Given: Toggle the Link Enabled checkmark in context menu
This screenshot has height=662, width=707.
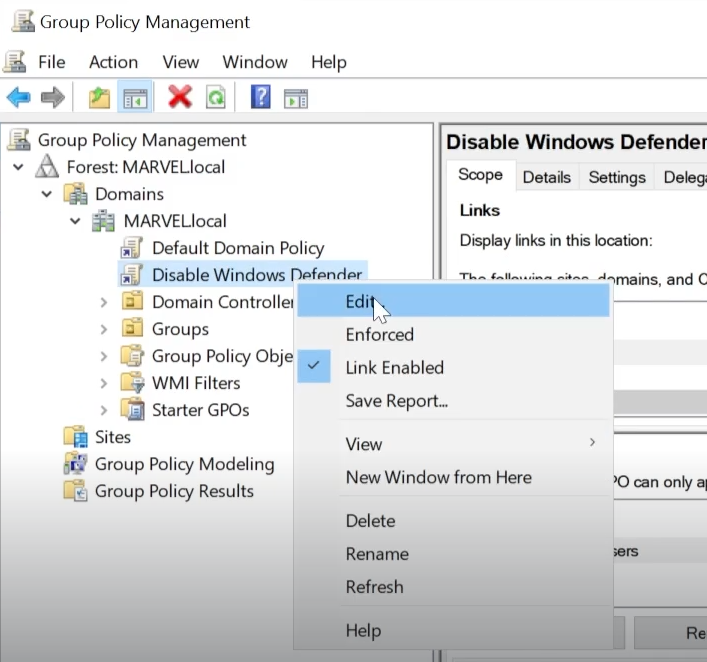Looking at the screenshot, I should tap(314, 366).
